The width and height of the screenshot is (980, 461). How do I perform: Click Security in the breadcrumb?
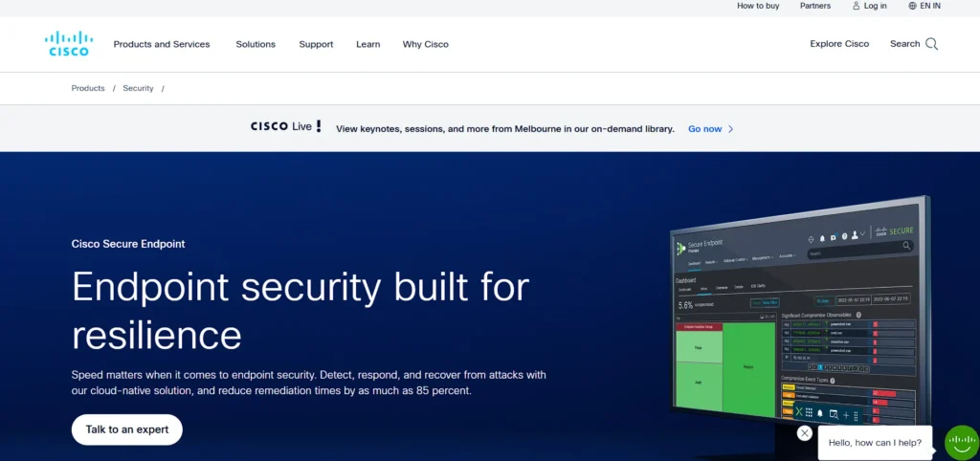point(138,88)
